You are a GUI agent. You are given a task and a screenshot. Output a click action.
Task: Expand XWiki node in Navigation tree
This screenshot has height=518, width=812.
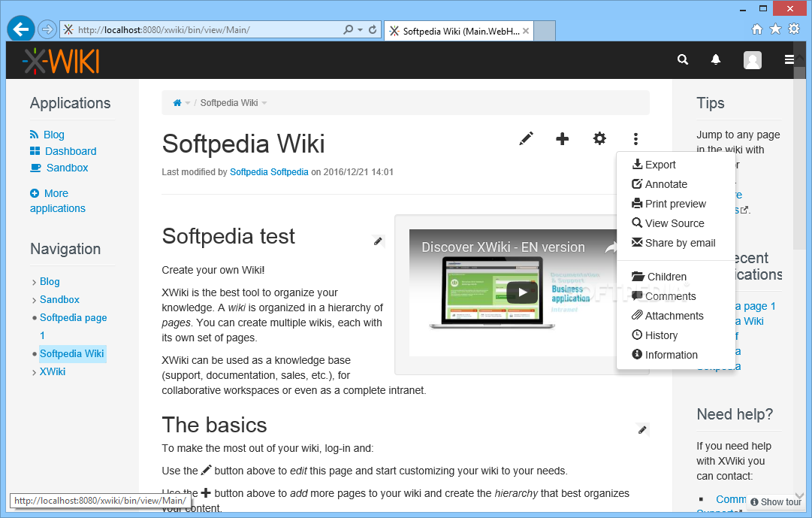click(35, 372)
